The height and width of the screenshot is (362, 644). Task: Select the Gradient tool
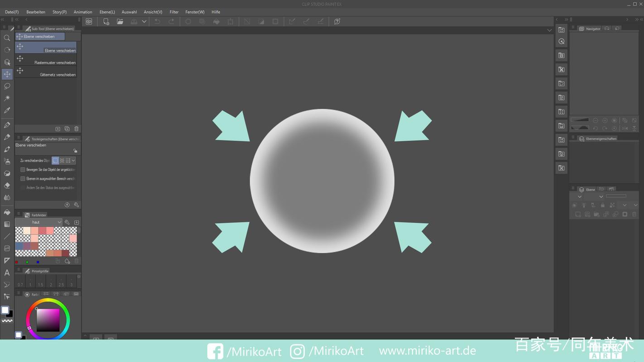pos(7,224)
